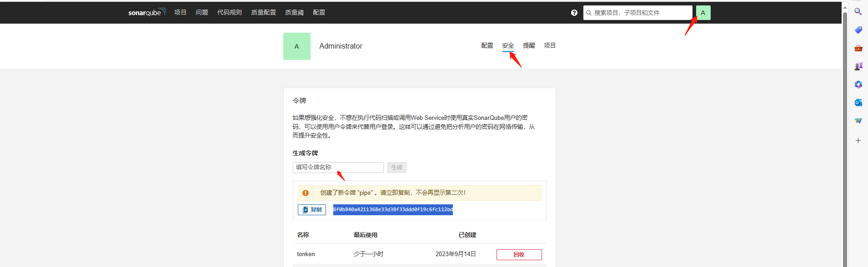Open the blue shopping tag sidebar icon
The image size is (868, 267).
(858, 30)
